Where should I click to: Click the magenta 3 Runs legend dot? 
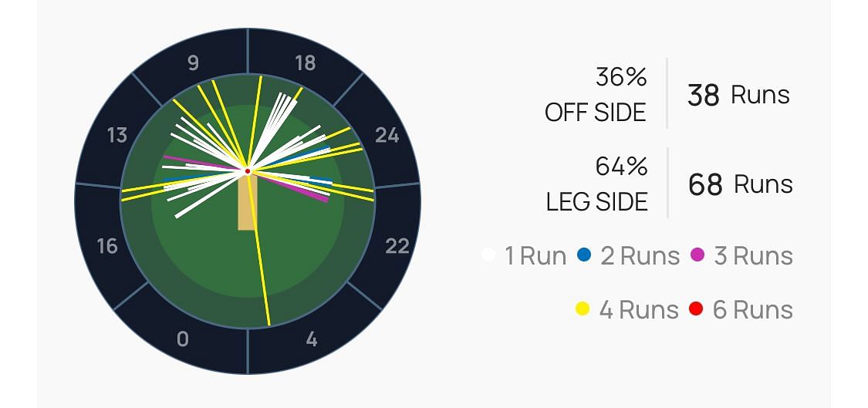tap(697, 255)
